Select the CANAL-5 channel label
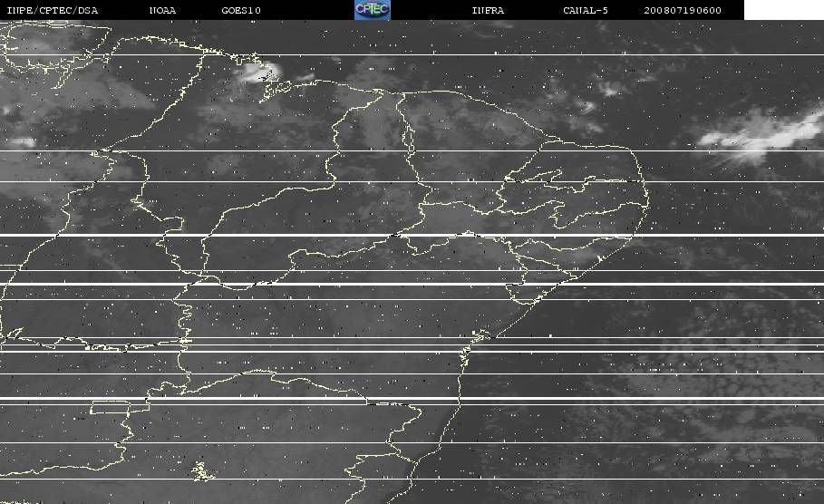The image size is (824, 504). pyautogui.click(x=586, y=10)
